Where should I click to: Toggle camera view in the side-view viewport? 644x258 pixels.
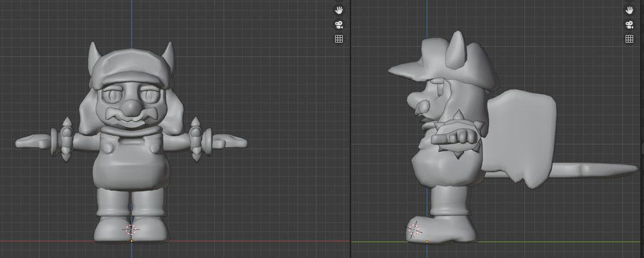click(629, 24)
